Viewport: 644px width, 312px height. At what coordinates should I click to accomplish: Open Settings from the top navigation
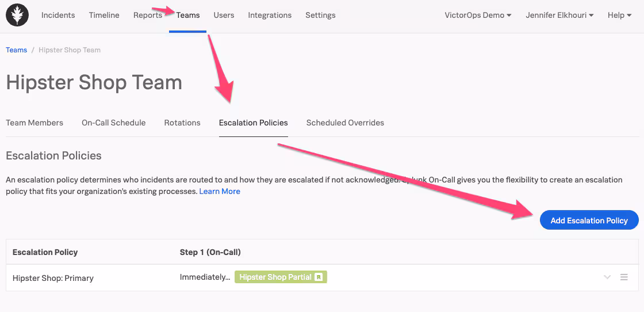click(320, 16)
